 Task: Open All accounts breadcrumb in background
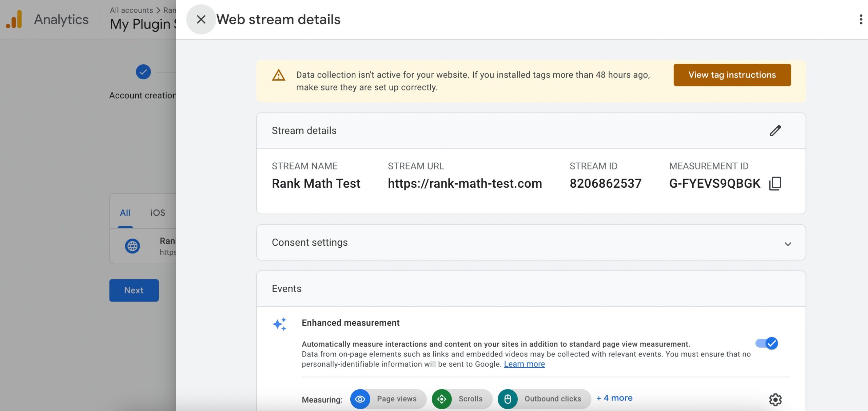(x=131, y=10)
